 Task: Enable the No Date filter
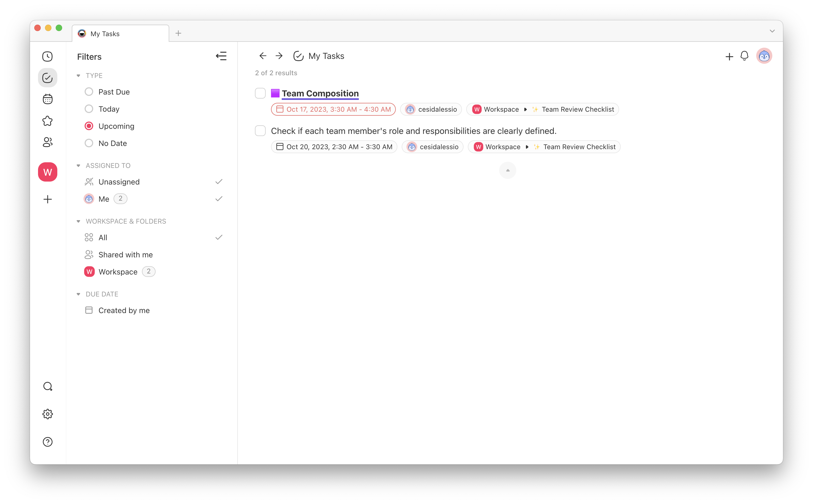point(89,143)
